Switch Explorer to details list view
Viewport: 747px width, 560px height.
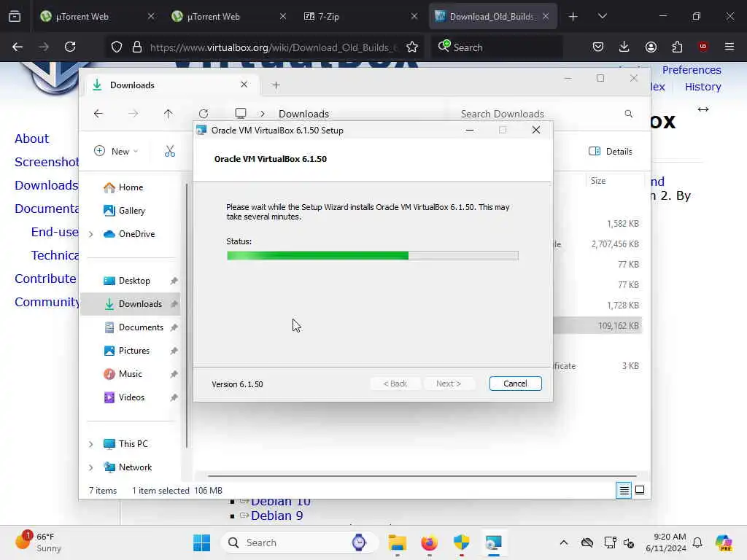[x=624, y=490]
